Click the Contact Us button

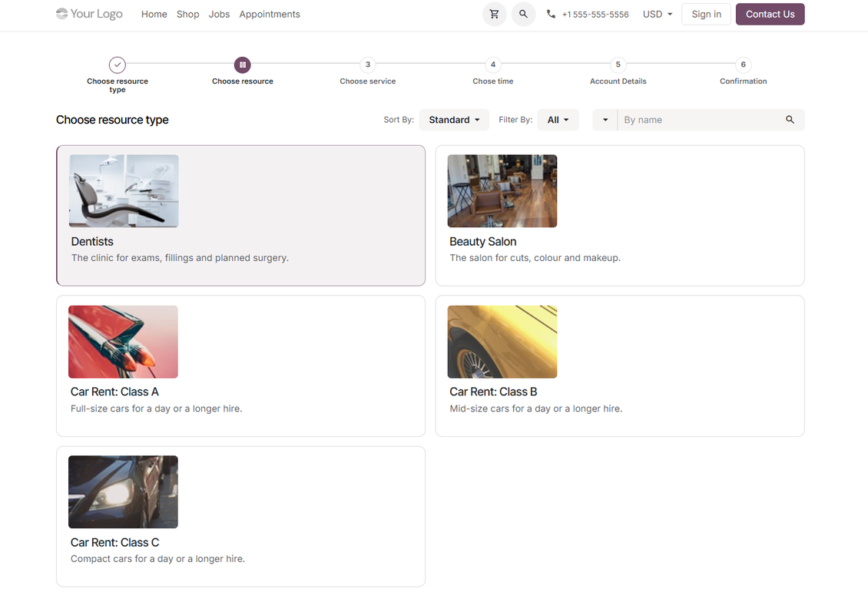pos(770,15)
